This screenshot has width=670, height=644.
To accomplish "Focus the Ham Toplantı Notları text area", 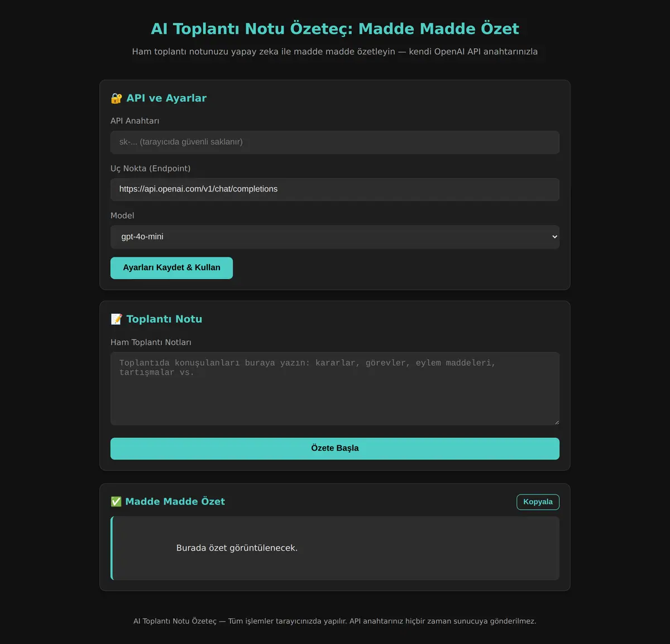I will coord(335,389).
